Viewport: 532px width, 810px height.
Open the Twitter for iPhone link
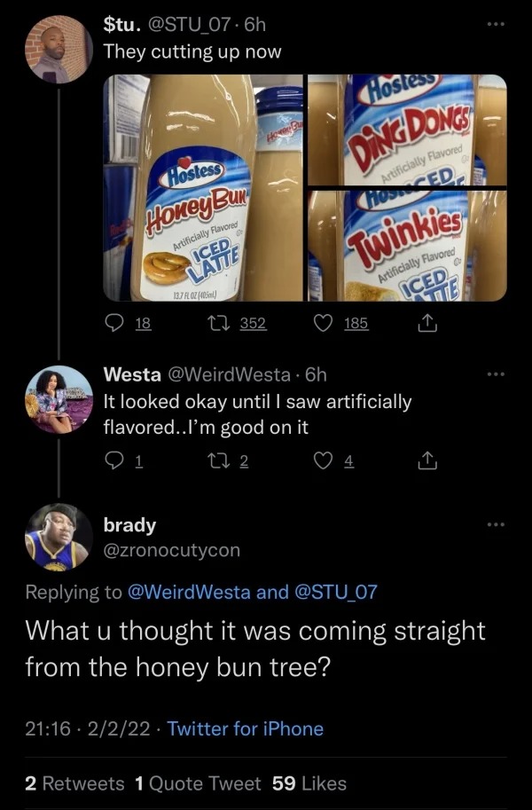coord(246,729)
